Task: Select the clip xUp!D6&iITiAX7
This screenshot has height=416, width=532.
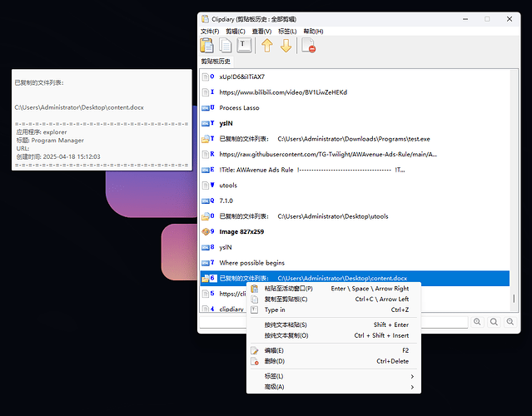Action: point(355,77)
